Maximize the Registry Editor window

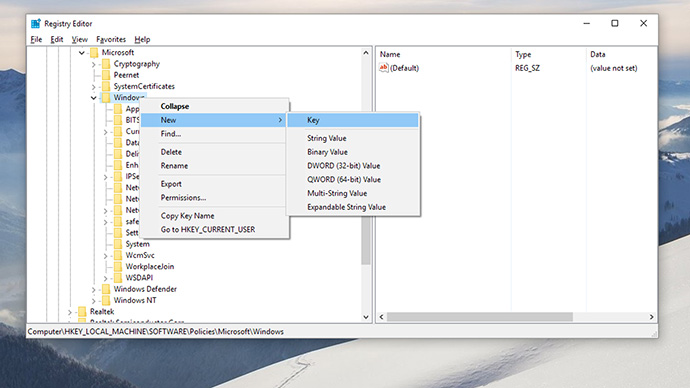615,23
